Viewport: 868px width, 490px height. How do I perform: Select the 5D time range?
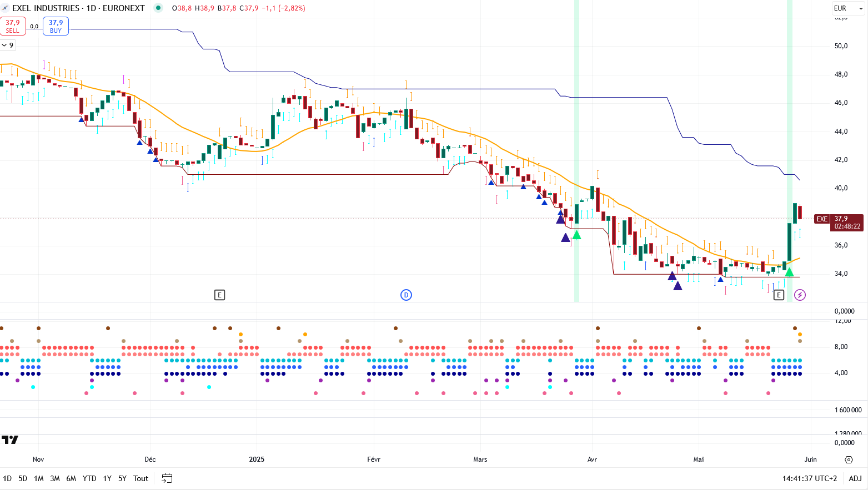[x=23, y=478]
